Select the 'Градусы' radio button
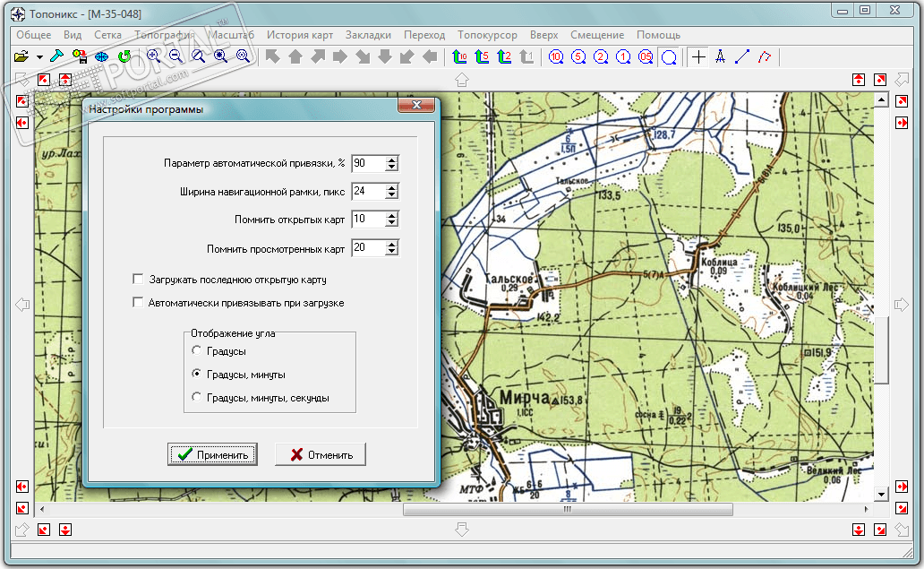Screen dimensions: 924x569 (197, 351)
